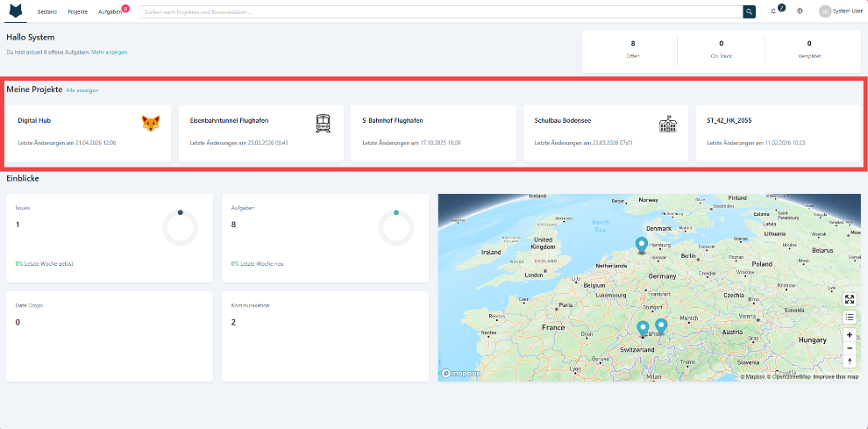Open the ST_42_HK_2055 project card

[x=779, y=133]
